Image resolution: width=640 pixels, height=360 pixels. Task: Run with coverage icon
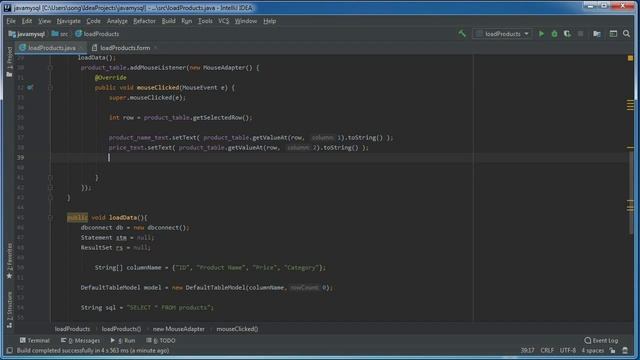(567, 34)
